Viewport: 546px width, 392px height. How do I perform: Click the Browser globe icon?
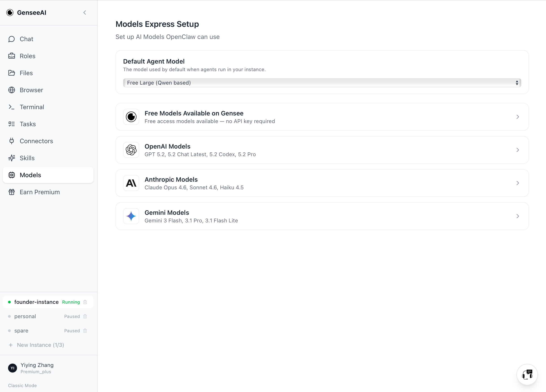pos(12,90)
